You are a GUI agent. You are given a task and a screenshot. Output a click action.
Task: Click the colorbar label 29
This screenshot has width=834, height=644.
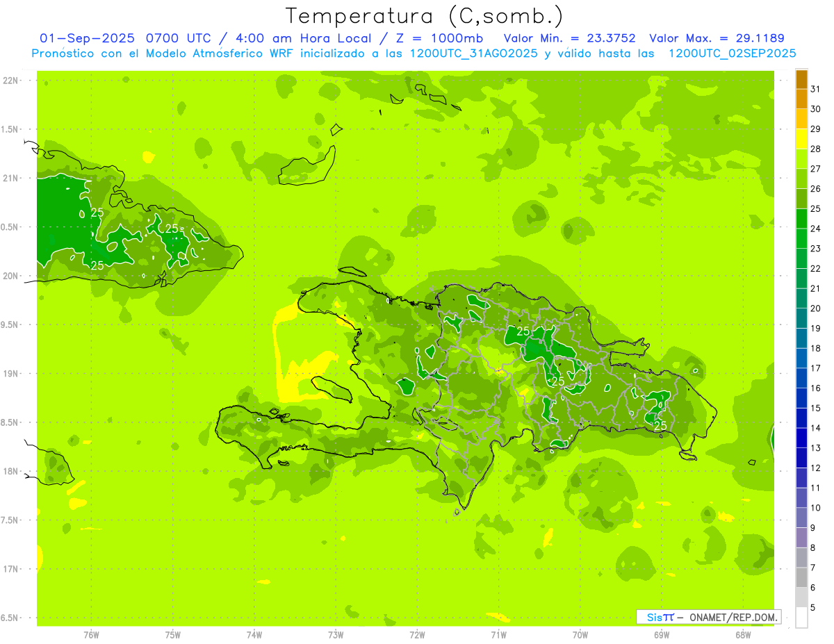point(816,129)
